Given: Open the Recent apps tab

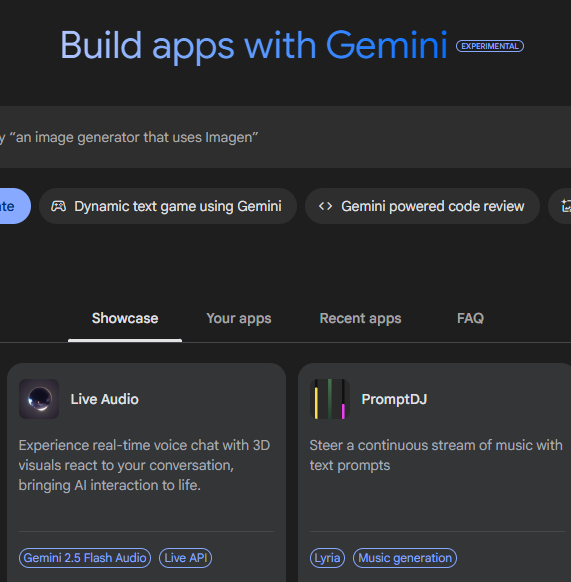Looking at the screenshot, I should [x=360, y=318].
